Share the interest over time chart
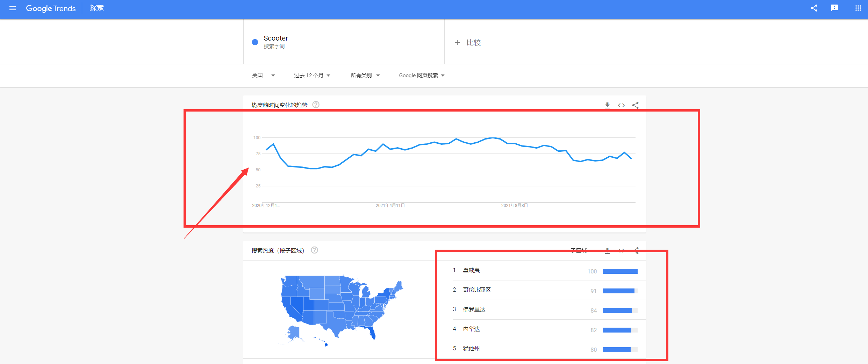This screenshot has height=364, width=868. [636, 105]
